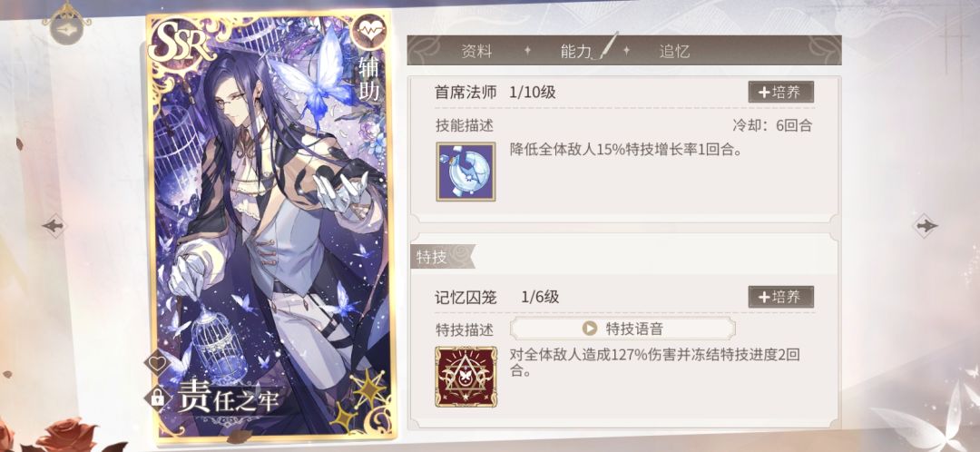Viewport: 980px width, 452px height.
Task: Tap the 辅助 role label on the card
Action: tap(368, 79)
